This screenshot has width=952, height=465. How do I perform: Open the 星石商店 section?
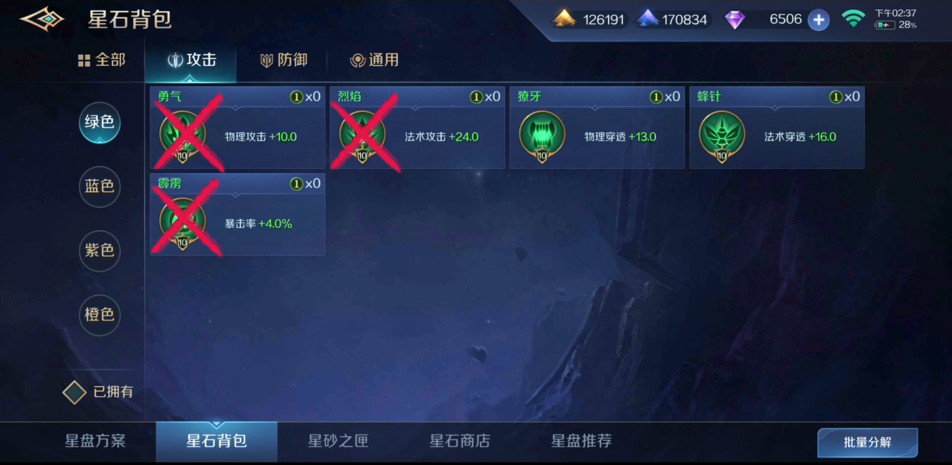click(460, 441)
